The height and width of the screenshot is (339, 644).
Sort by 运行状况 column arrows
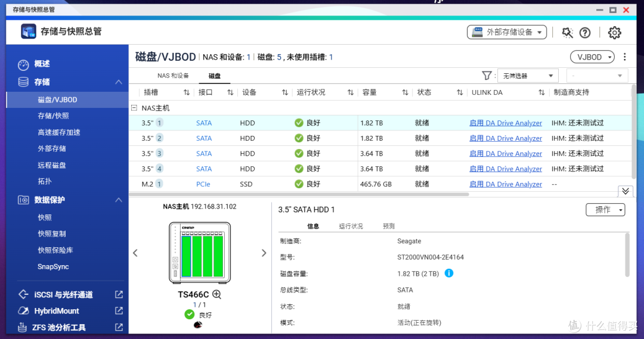click(x=351, y=92)
